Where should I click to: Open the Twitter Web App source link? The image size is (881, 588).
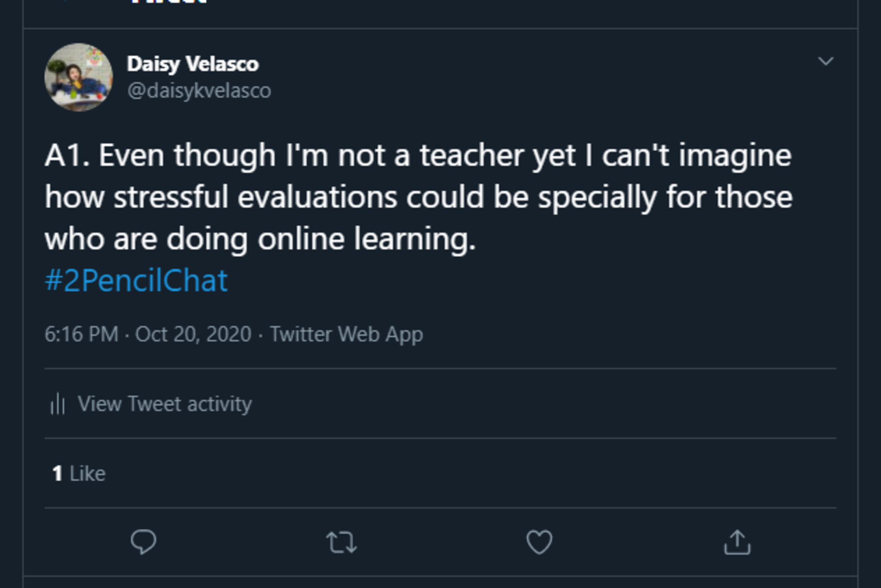coord(346,334)
